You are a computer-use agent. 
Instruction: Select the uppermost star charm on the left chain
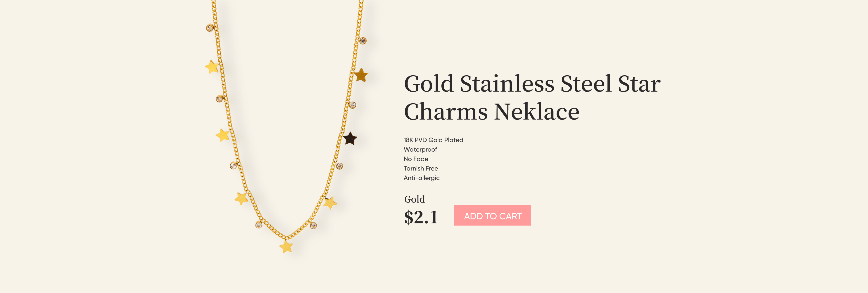click(x=212, y=67)
